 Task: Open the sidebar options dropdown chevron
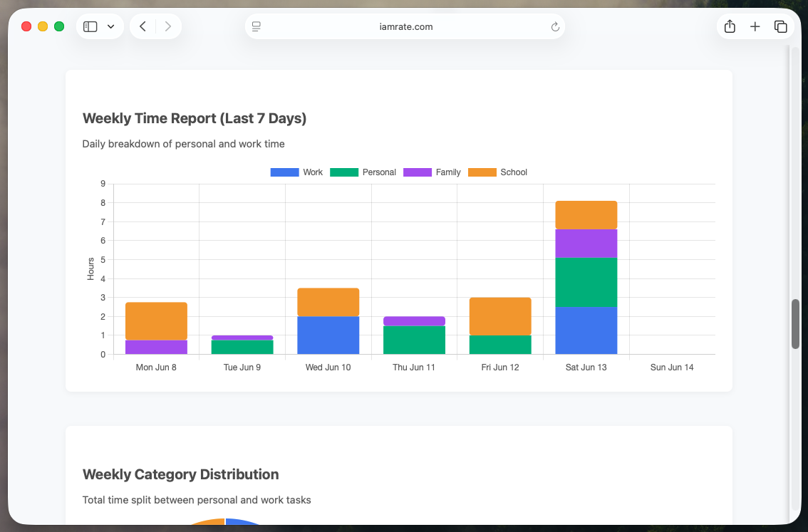coord(110,27)
